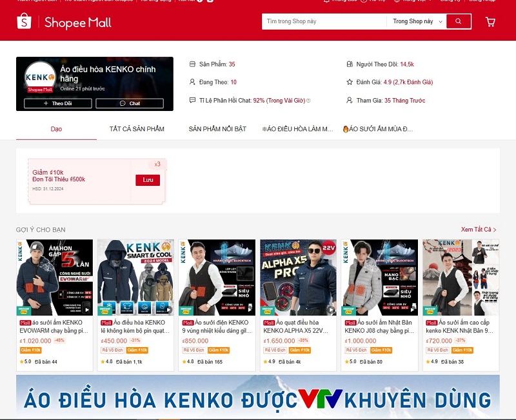Click the Shopee Mall logo

coord(64,23)
